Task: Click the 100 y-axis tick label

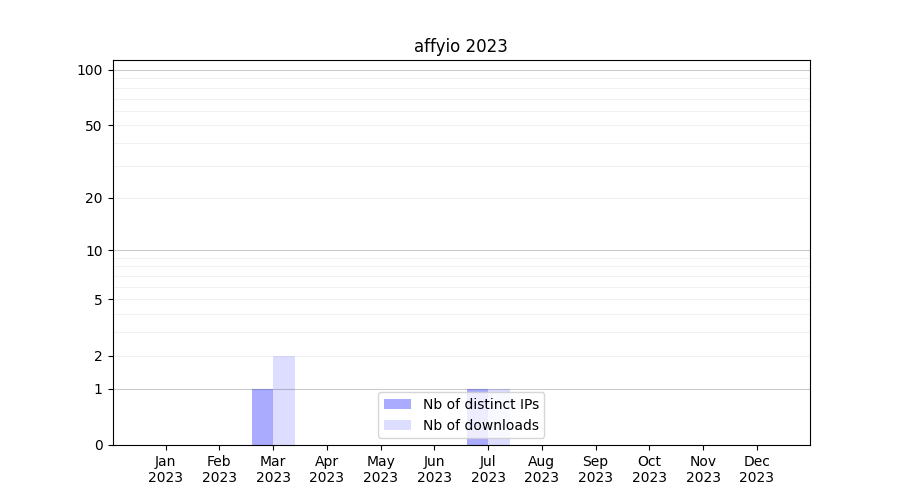Action: point(90,70)
